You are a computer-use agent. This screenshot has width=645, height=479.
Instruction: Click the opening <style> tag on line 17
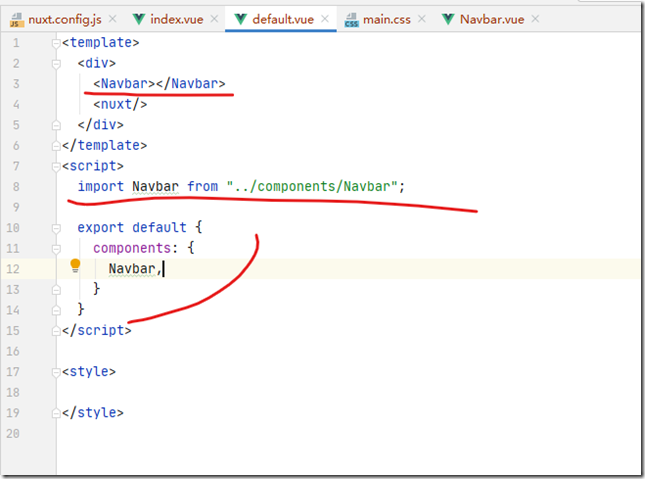tap(89, 372)
